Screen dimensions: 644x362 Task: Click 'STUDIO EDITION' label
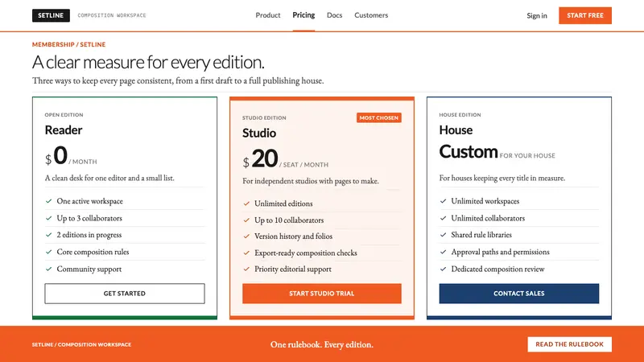(264, 117)
